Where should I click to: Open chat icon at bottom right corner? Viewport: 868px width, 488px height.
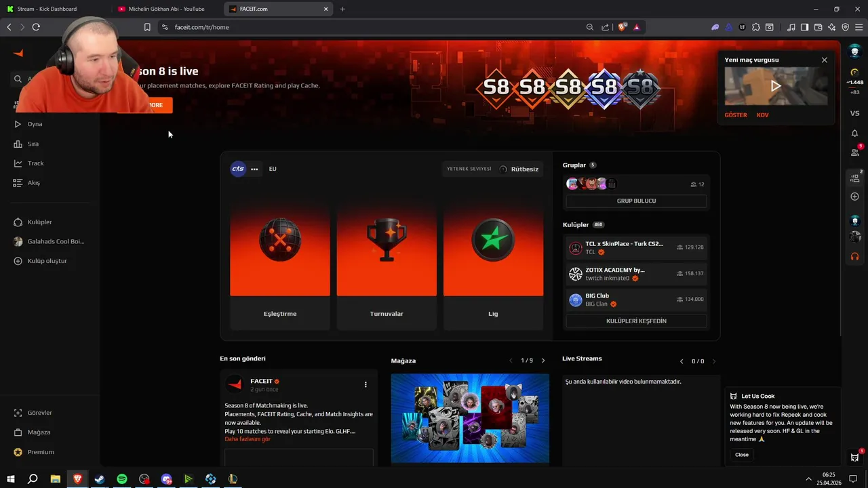(x=854, y=457)
